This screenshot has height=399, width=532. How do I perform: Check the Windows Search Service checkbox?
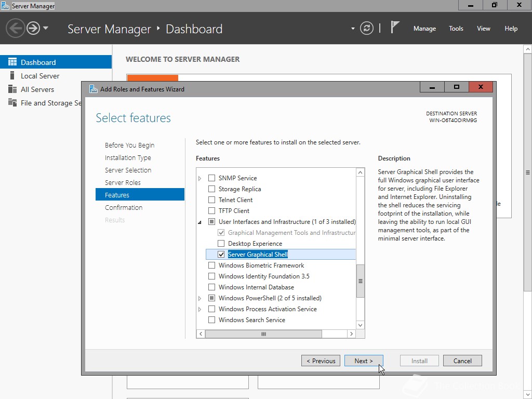pos(212,320)
